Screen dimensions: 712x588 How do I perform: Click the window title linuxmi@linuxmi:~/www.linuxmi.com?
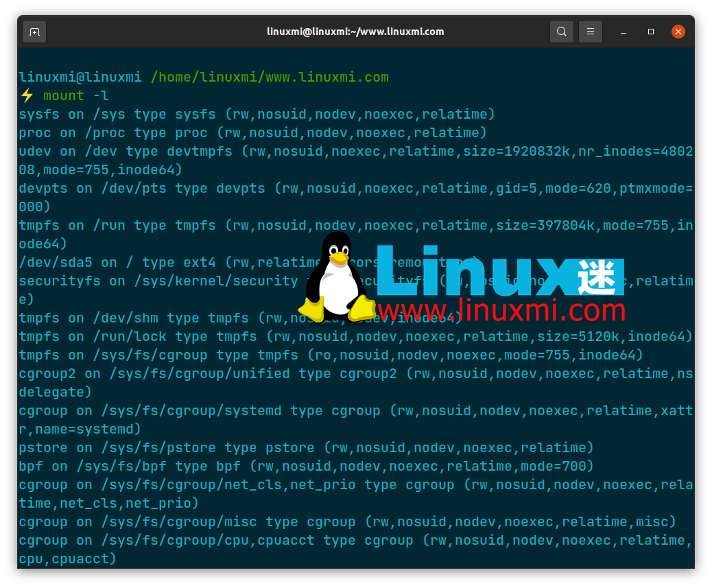[355, 32]
